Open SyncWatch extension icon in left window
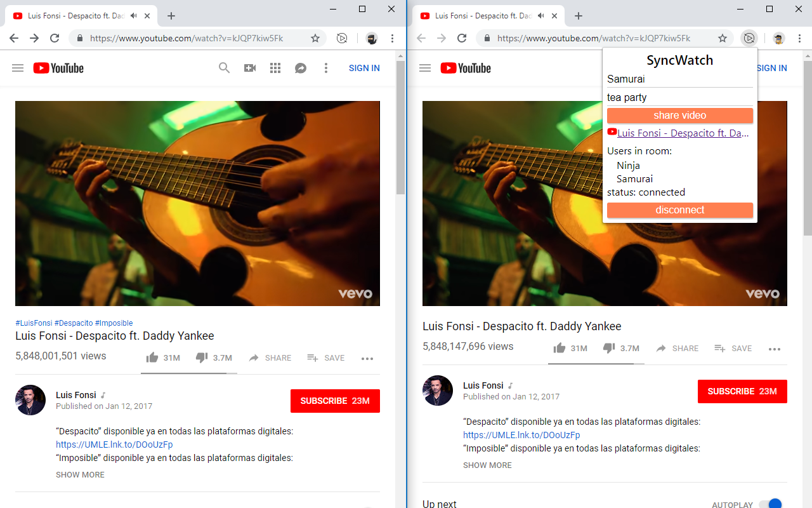The width and height of the screenshot is (812, 508). [342, 38]
